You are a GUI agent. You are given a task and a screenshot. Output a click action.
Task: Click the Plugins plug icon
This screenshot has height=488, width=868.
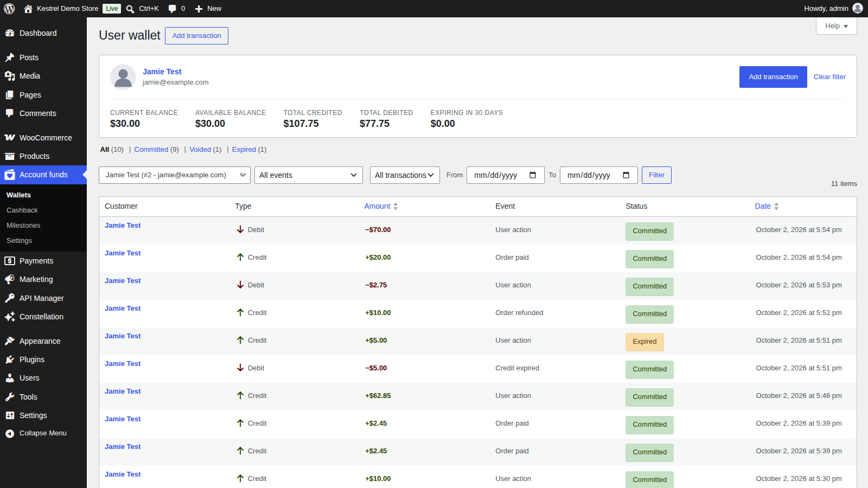point(10,359)
